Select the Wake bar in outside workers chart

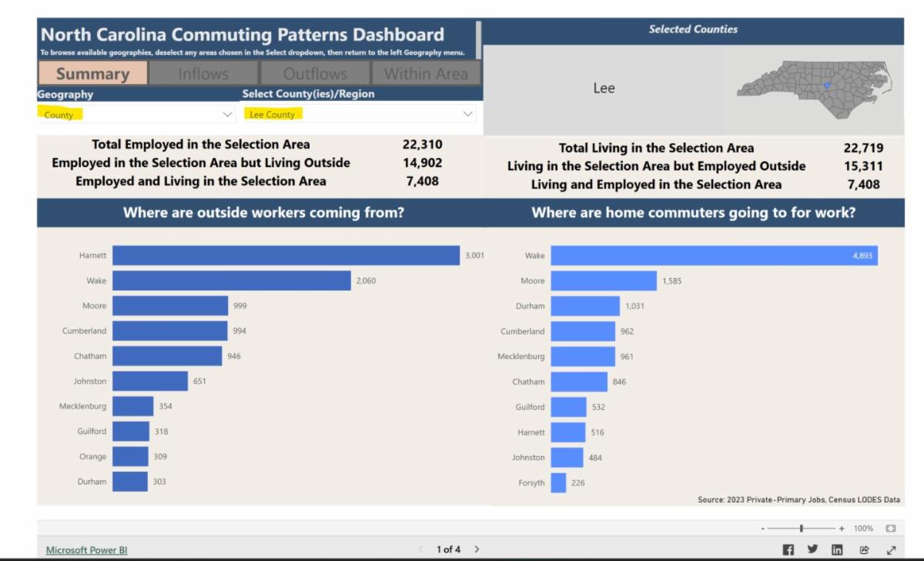click(x=232, y=280)
